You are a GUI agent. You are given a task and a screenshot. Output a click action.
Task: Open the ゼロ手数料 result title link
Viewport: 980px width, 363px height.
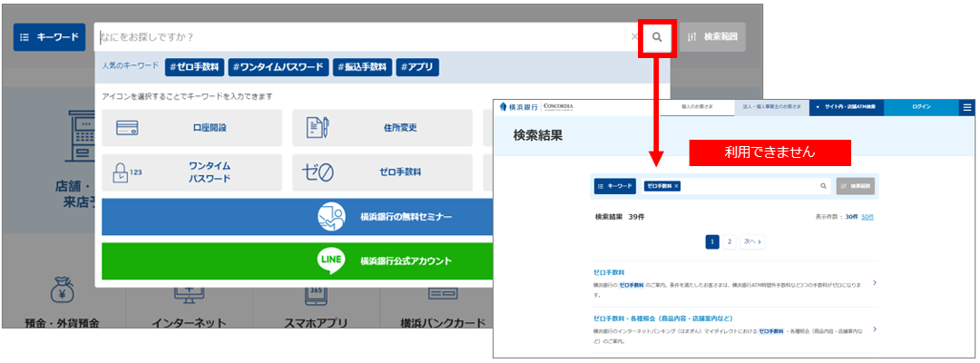(610, 272)
